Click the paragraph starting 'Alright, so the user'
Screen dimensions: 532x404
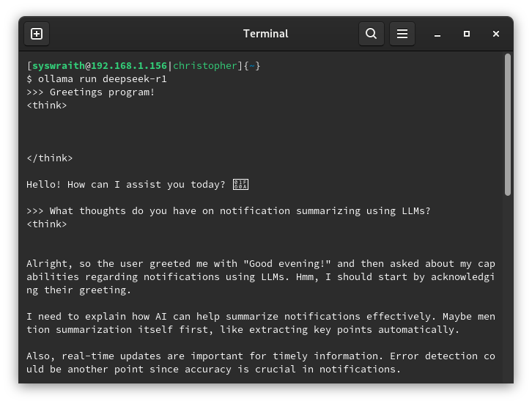tap(260, 276)
